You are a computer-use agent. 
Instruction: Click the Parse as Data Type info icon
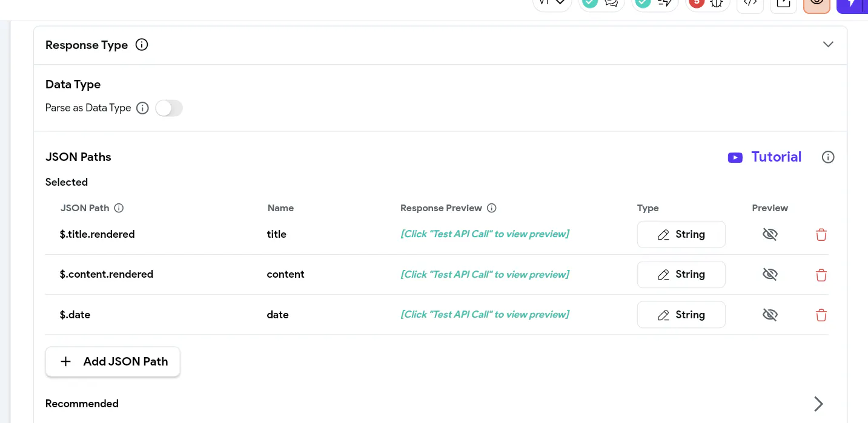click(142, 108)
